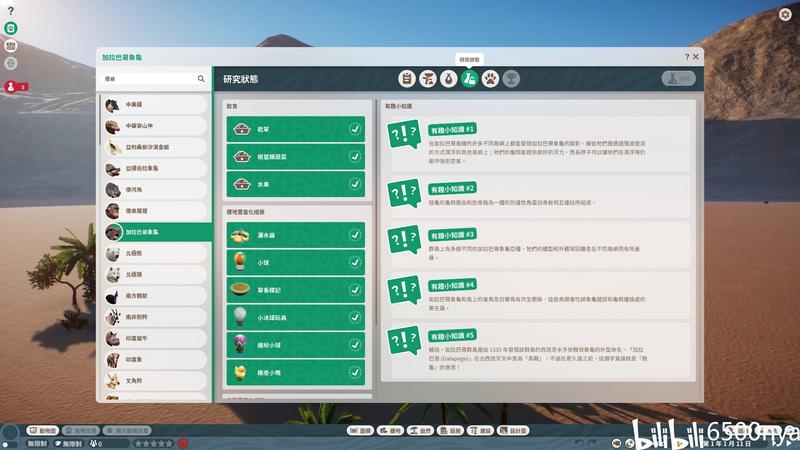Select 叉角羚 in the animal list
This screenshot has height=450, width=800.
[156, 381]
